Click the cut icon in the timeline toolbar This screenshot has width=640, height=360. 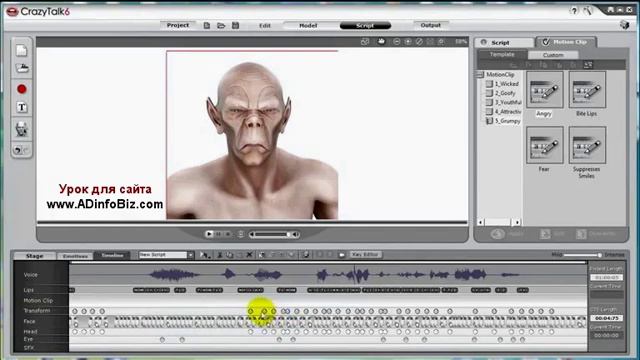[x=220, y=255]
